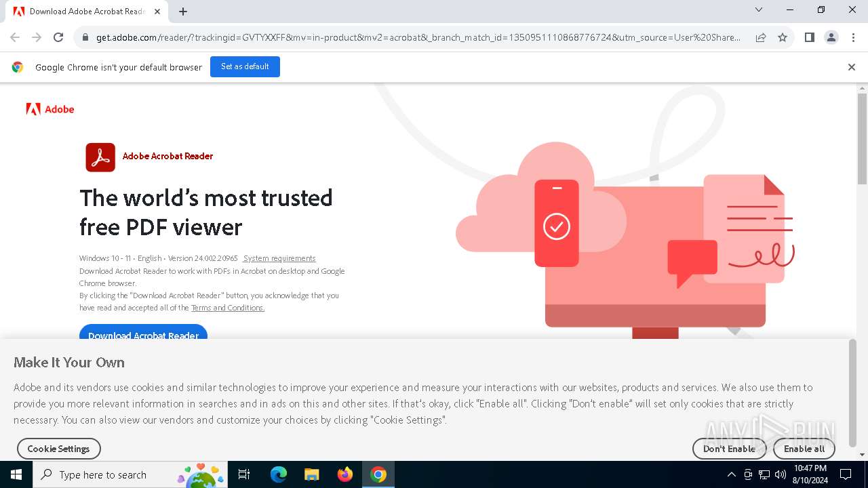Image resolution: width=868 pixels, height=488 pixels.
Task: Open the Chrome profile avatar menu
Action: pos(831,37)
